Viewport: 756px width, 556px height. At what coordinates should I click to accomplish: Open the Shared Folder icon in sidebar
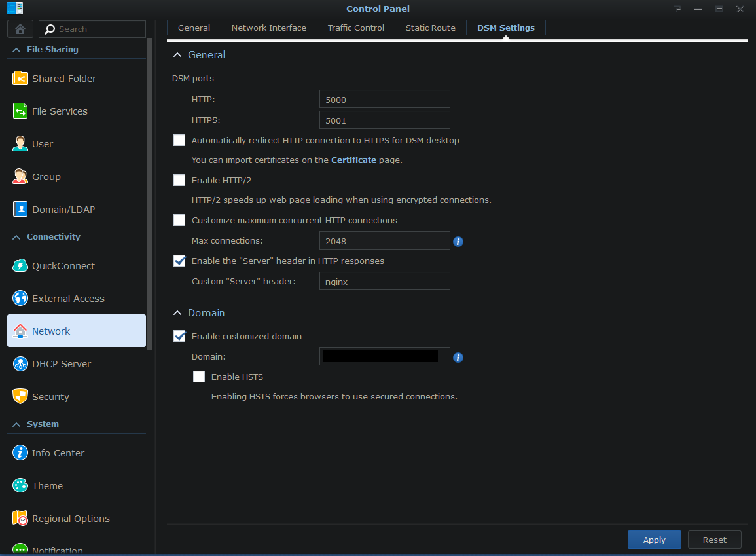pyautogui.click(x=20, y=79)
